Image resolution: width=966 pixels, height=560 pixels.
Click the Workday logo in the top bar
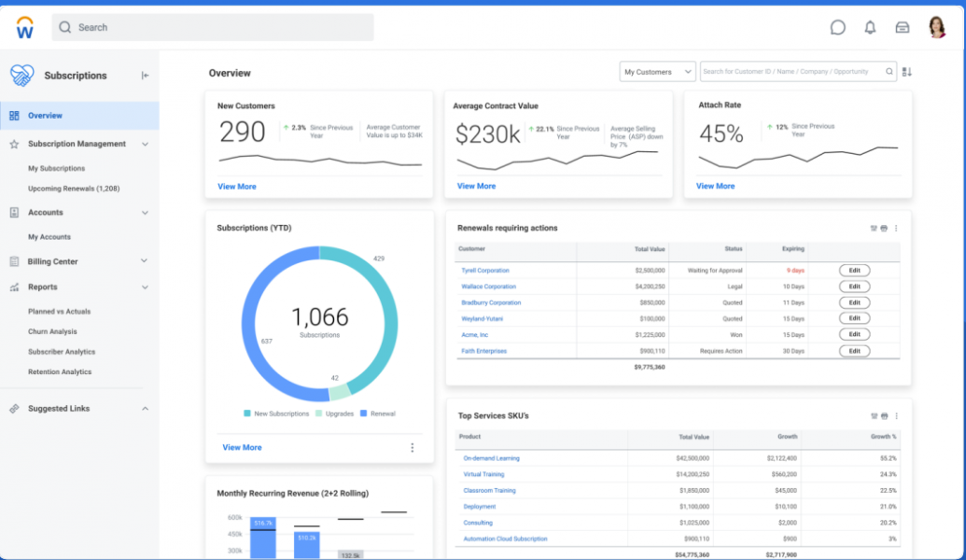pos(23,26)
